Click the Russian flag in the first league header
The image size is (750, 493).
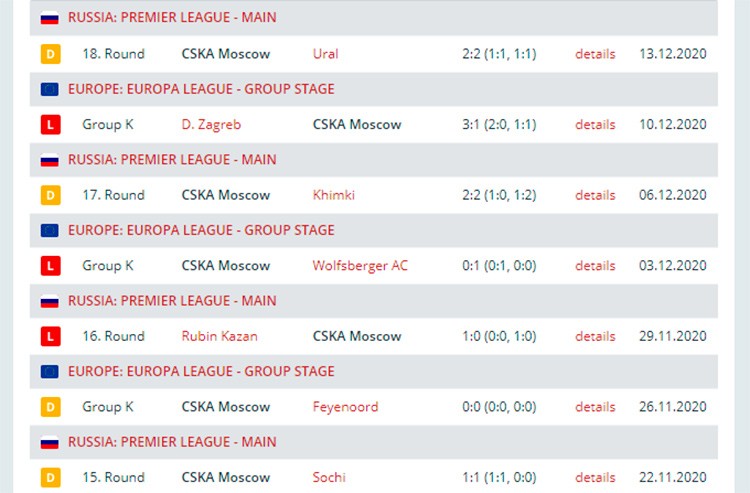50,18
